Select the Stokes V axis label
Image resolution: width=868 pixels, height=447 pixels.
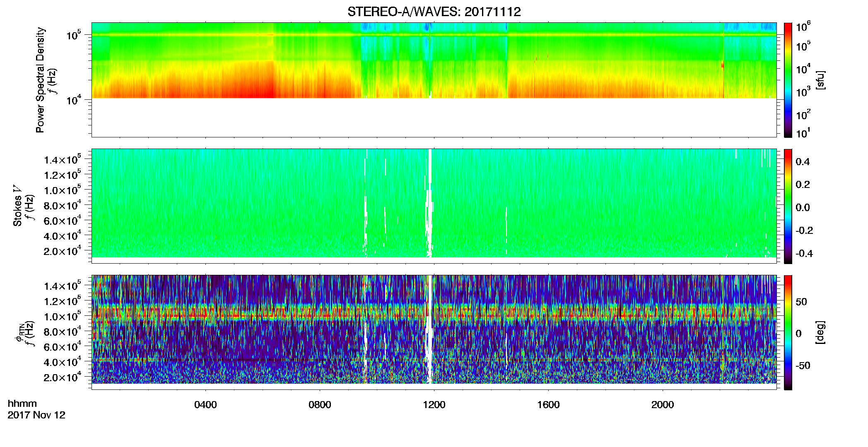(17, 206)
